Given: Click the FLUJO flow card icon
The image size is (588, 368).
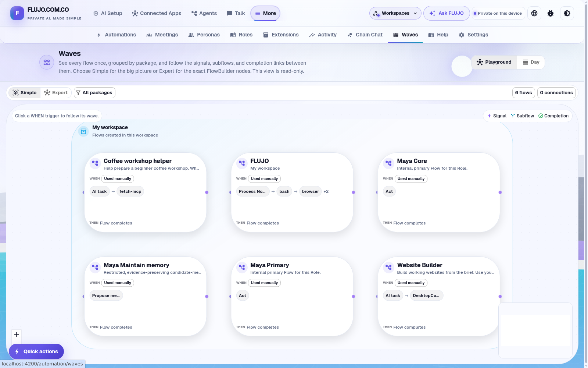Looking at the screenshot, I should pyautogui.click(x=242, y=163).
